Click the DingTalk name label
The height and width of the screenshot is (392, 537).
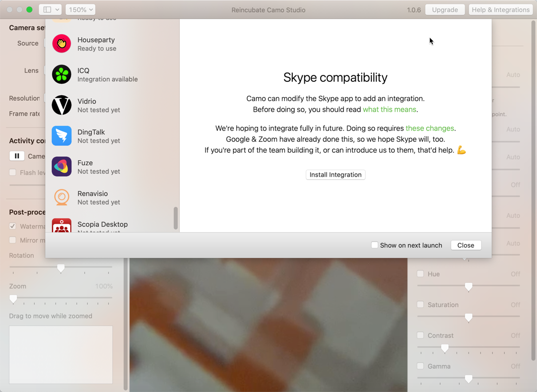tap(91, 132)
